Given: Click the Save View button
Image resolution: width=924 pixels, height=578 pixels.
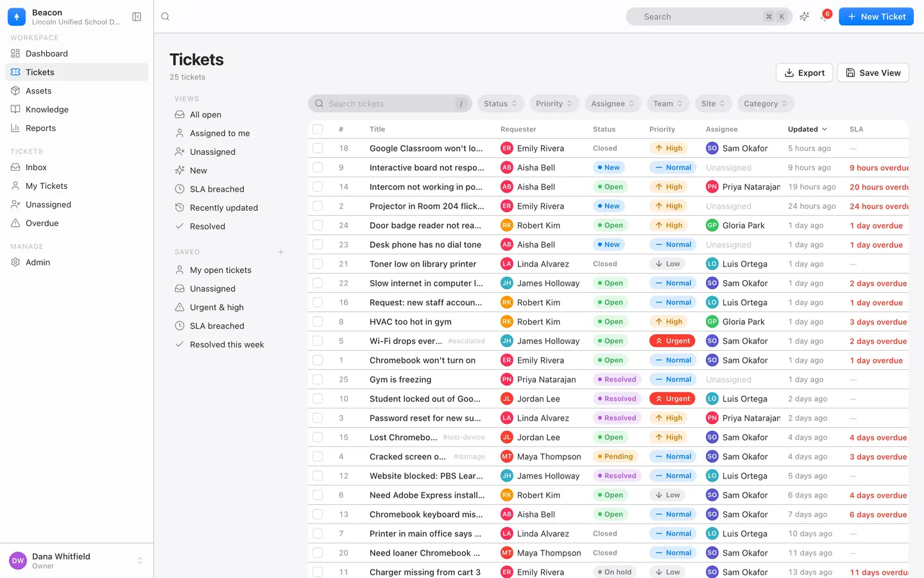Looking at the screenshot, I should pyautogui.click(x=873, y=73).
